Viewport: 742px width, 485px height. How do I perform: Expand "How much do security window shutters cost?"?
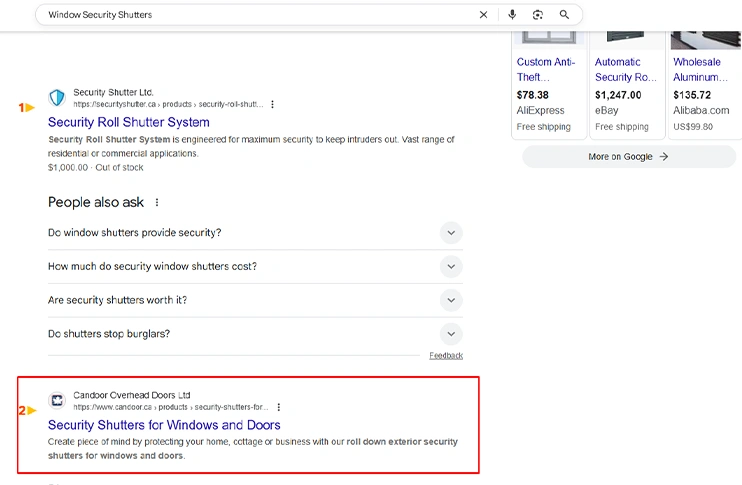click(451, 267)
